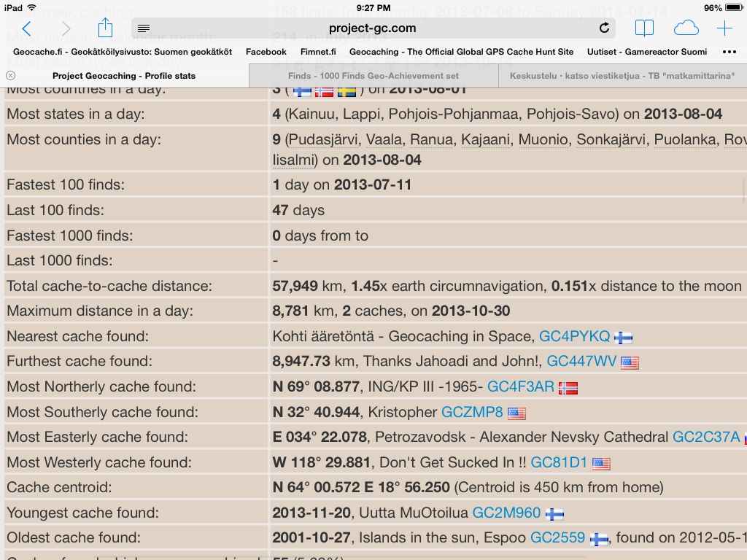Expand more bookmarks with ellipsis

tap(729, 52)
